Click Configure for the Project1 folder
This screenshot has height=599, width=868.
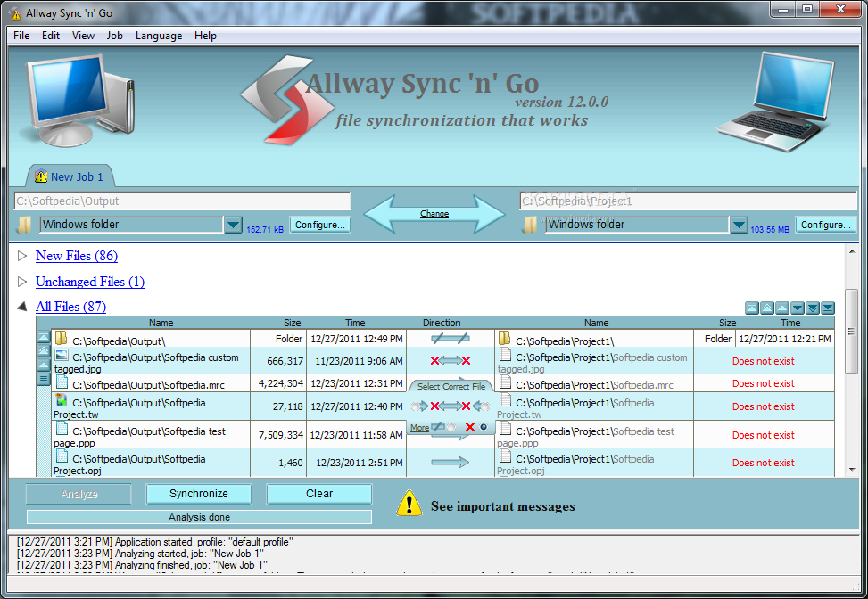point(826,225)
